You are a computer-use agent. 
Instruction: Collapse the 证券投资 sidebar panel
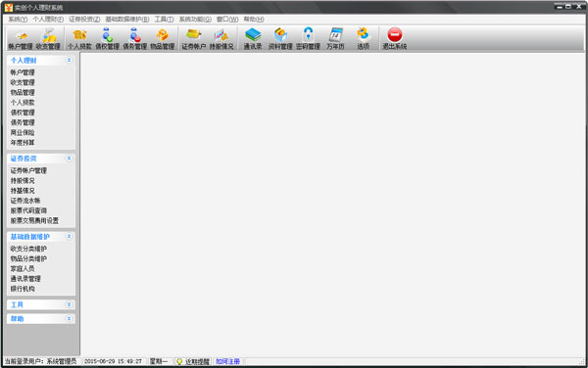(69, 159)
